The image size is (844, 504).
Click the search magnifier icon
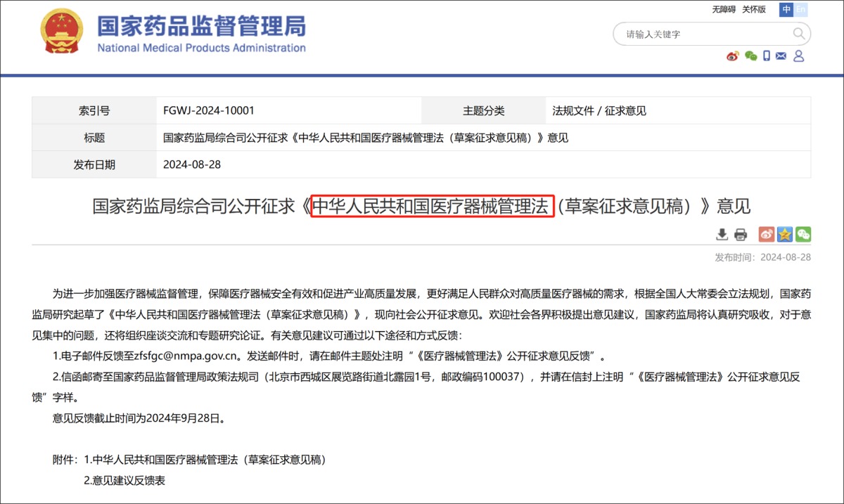798,34
